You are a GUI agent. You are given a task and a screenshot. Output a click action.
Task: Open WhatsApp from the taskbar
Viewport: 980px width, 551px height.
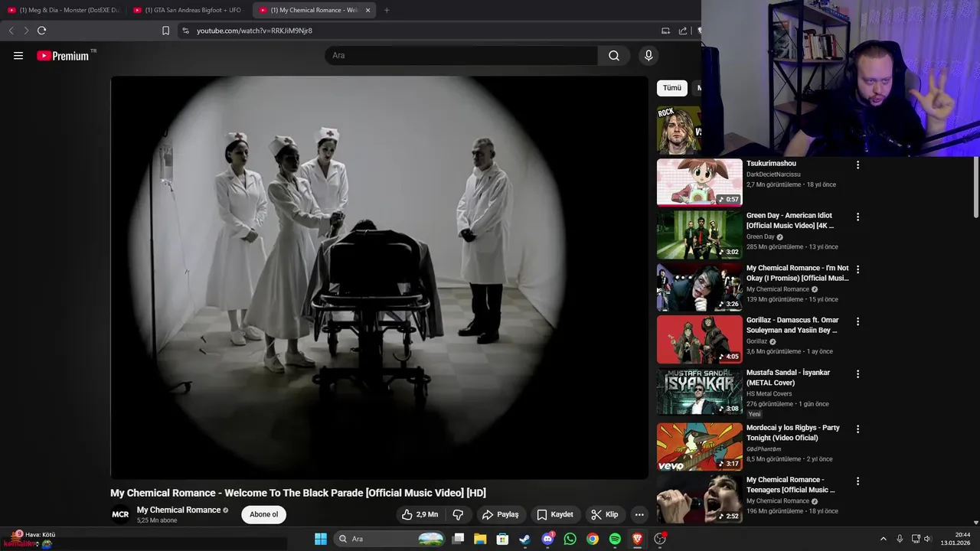click(570, 539)
